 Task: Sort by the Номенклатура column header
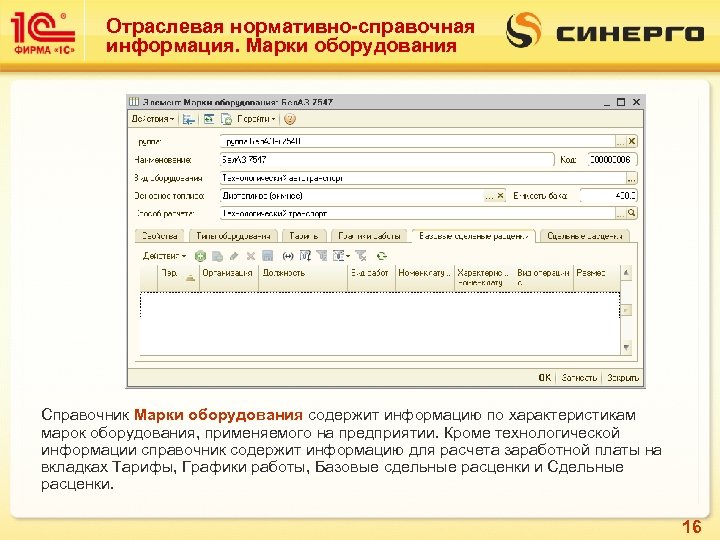425,277
